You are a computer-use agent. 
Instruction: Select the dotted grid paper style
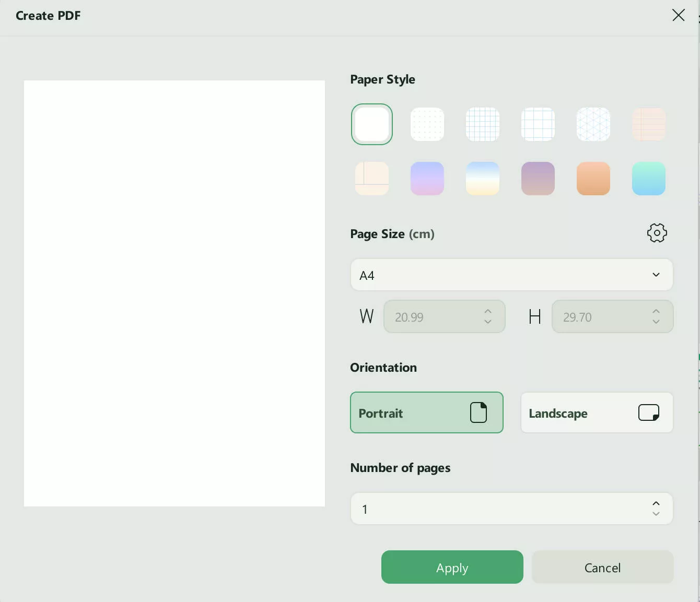tap(427, 124)
